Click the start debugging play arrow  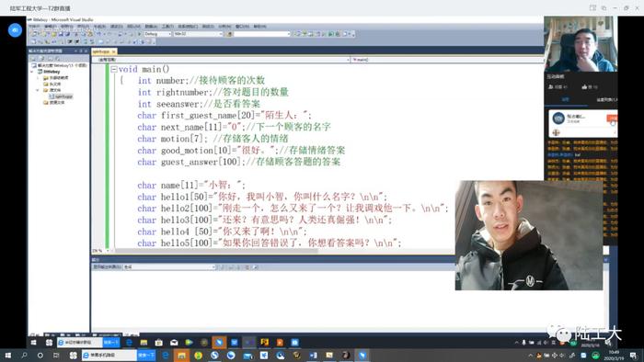click(139, 34)
